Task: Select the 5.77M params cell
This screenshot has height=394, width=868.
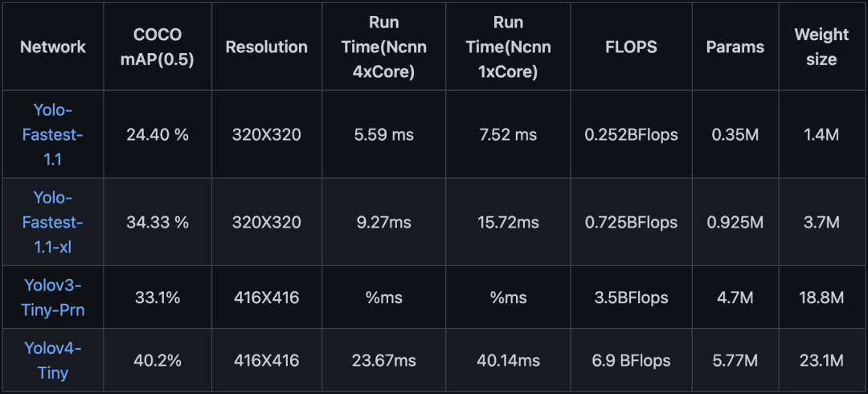Action: coord(735,361)
